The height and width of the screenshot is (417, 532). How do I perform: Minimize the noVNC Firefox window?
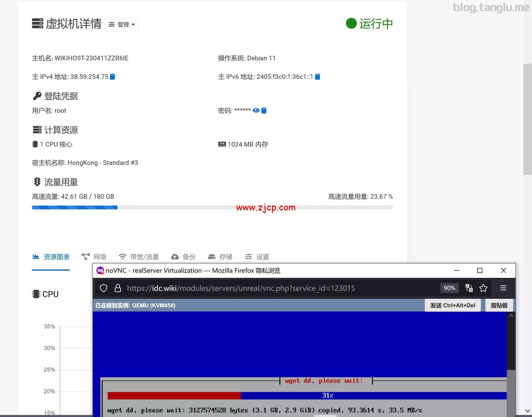[x=457, y=270]
